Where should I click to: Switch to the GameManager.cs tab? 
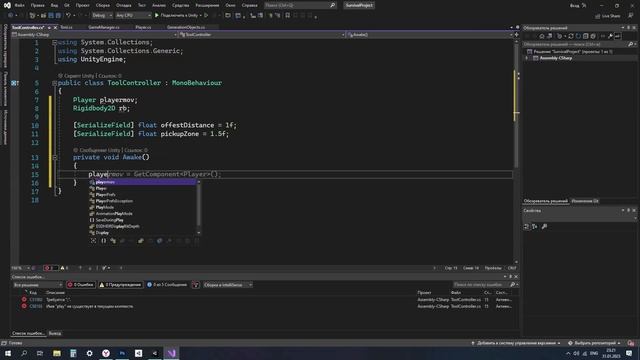pyautogui.click(x=104, y=27)
